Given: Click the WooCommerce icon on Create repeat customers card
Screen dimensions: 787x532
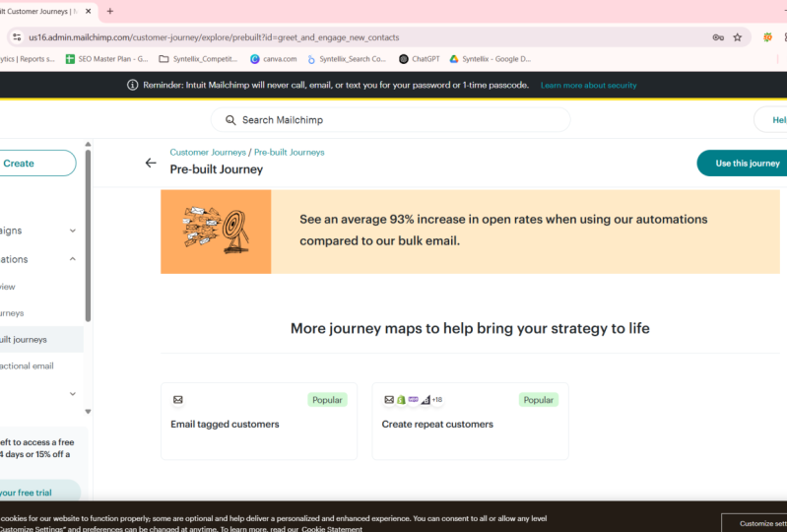Looking at the screenshot, I should tap(413, 400).
